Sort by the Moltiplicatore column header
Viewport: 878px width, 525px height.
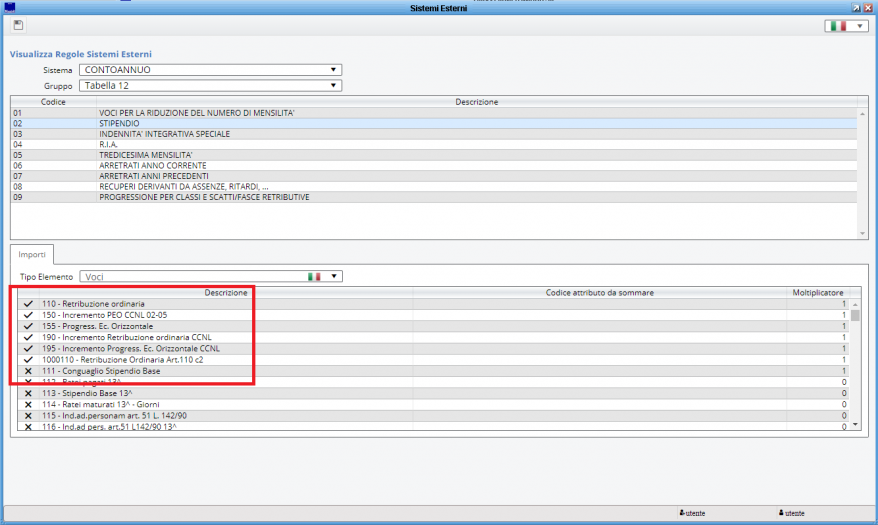coord(818,293)
